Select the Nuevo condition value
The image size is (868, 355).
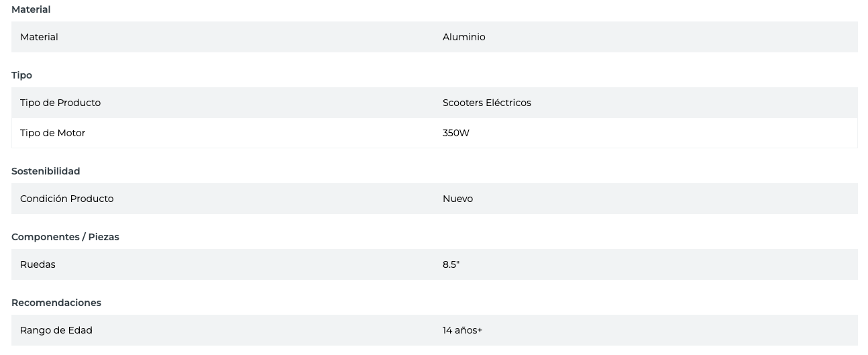457,199
